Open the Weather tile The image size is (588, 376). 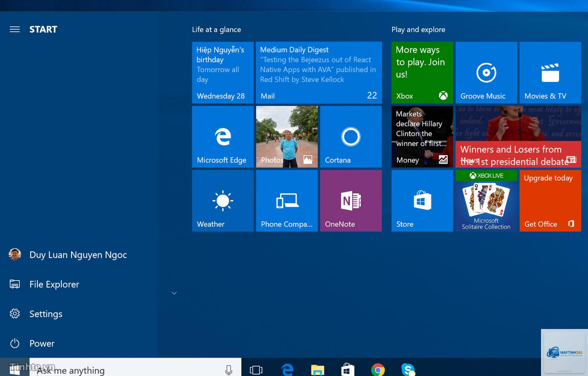223,201
